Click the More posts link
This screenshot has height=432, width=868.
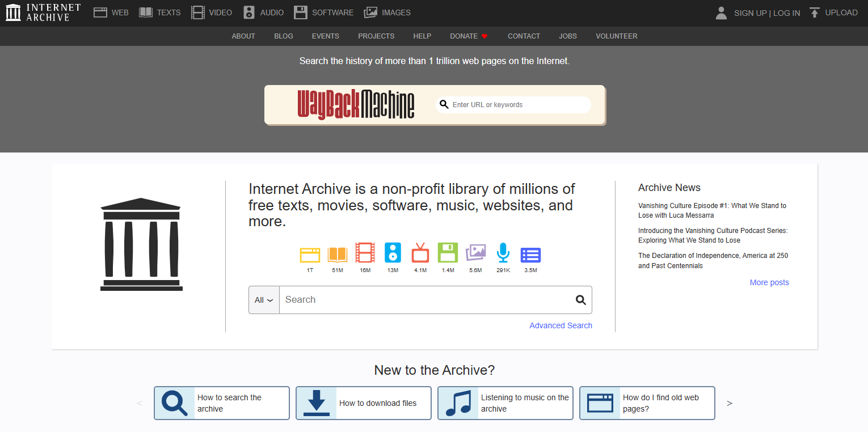tap(769, 282)
